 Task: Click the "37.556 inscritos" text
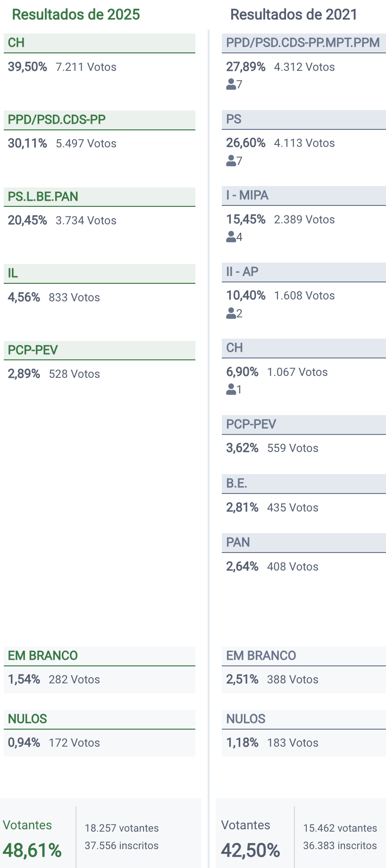(x=121, y=846)
